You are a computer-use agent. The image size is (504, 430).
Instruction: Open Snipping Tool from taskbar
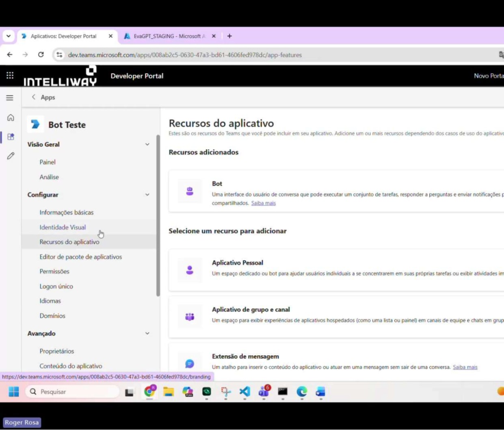pos(226,392)
